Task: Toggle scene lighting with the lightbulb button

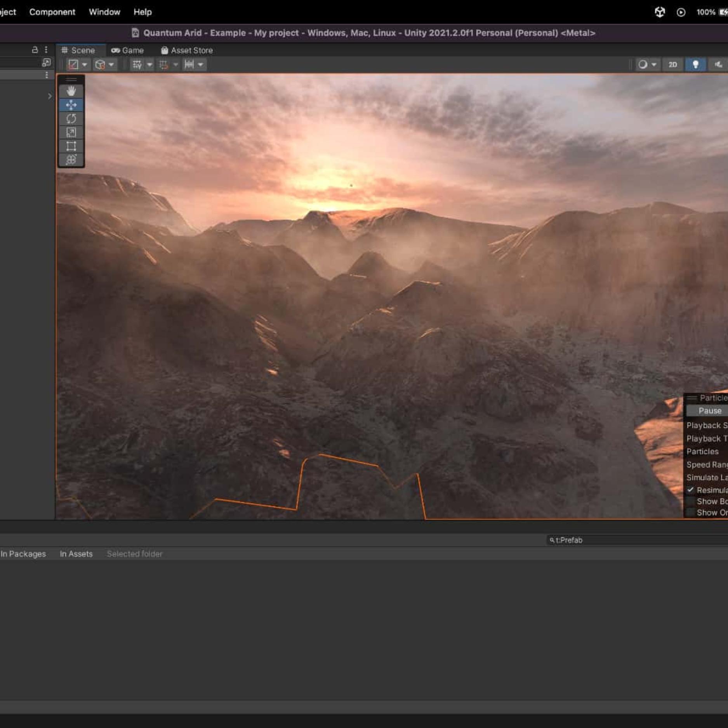Action: click(695, 64)
